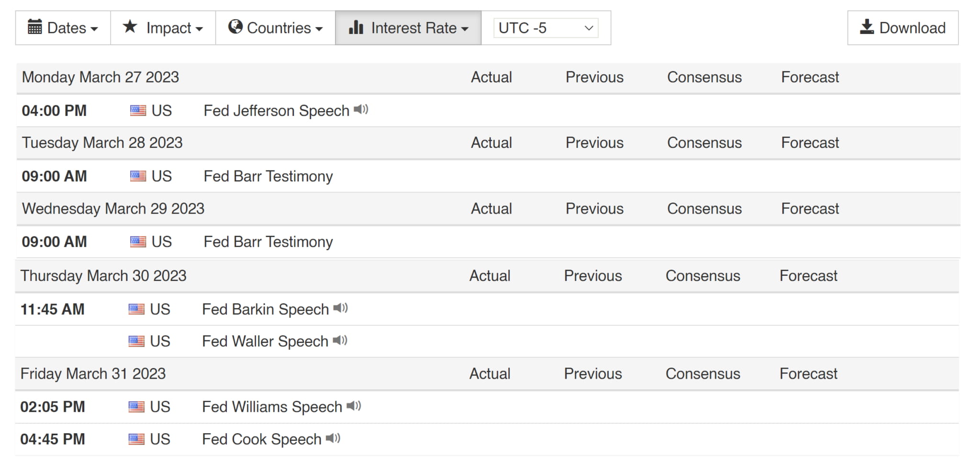Click Fed Waller Speech event link

click(x=265, y=341)
